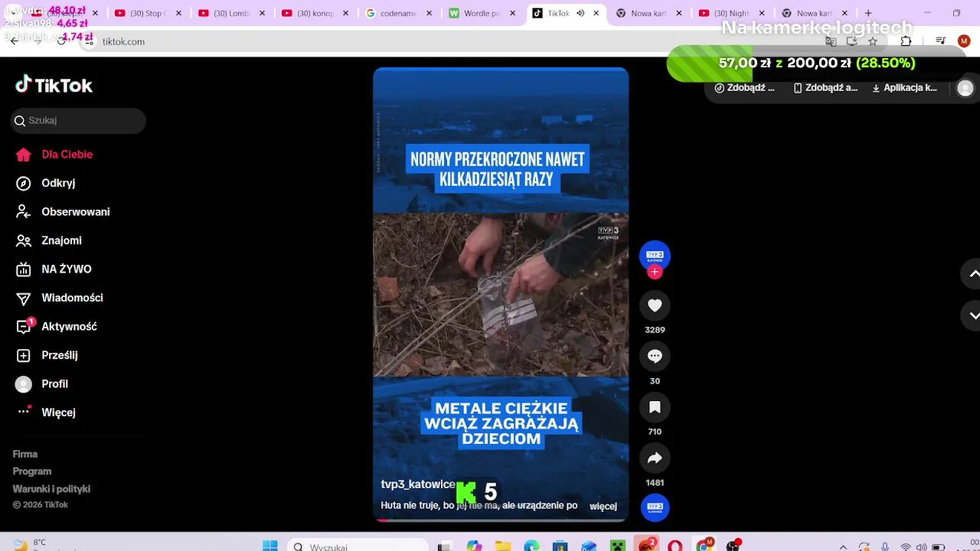Share the video using the arrow icon
980x551 pixels.
click(655, 458)
